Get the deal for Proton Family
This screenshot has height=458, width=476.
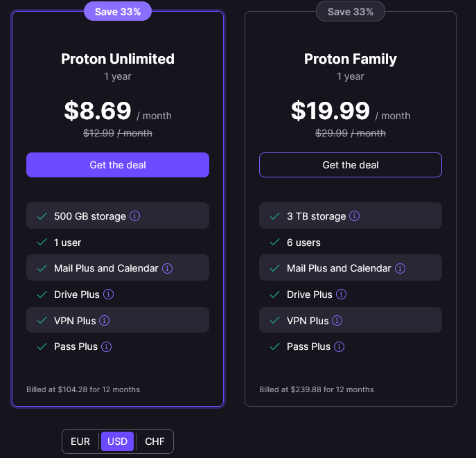coord(351,165)
